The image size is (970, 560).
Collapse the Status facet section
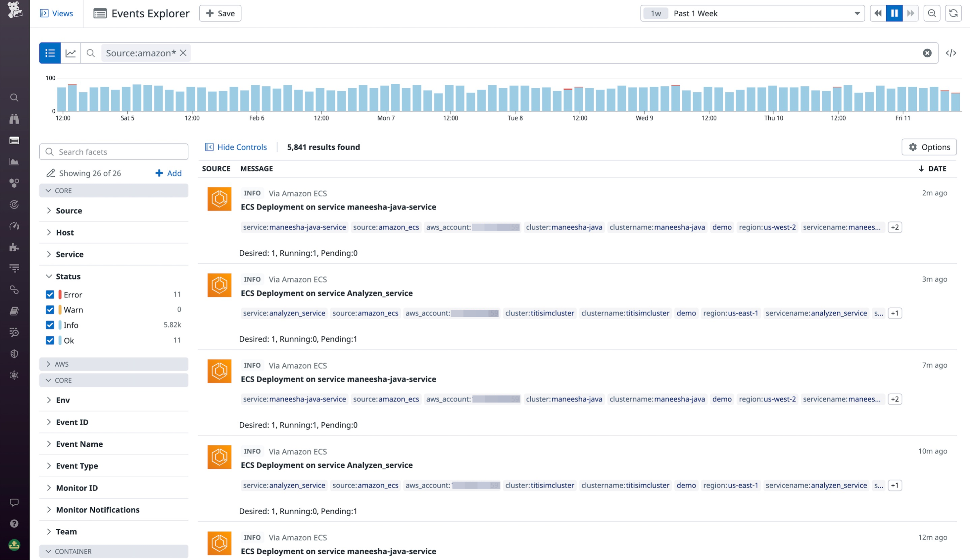pos(49,276)
